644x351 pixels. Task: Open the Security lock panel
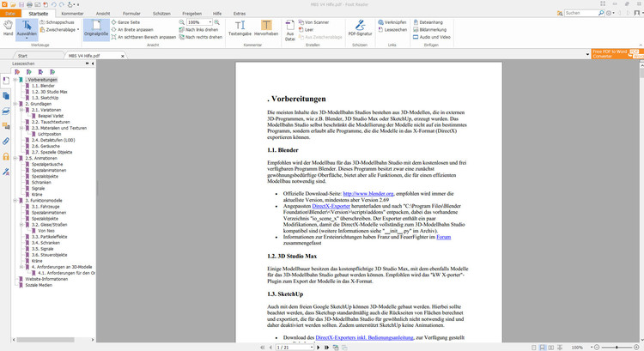(6, 156)
